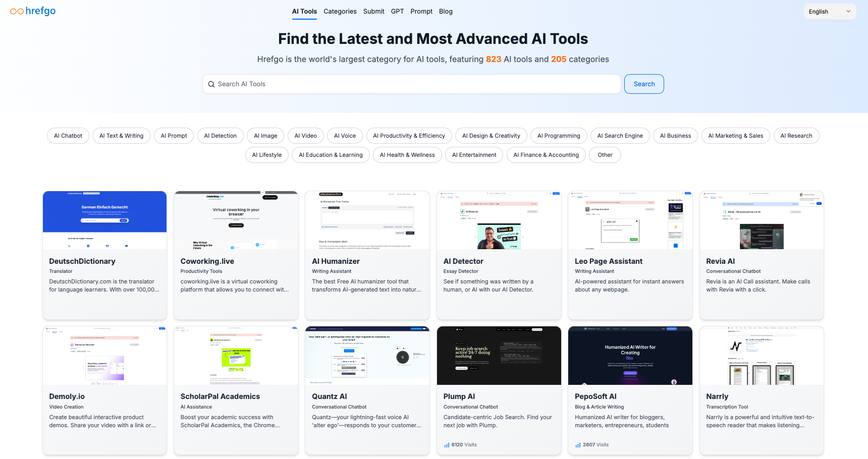Open the Revia AI screenshot thumbnail

762,220
